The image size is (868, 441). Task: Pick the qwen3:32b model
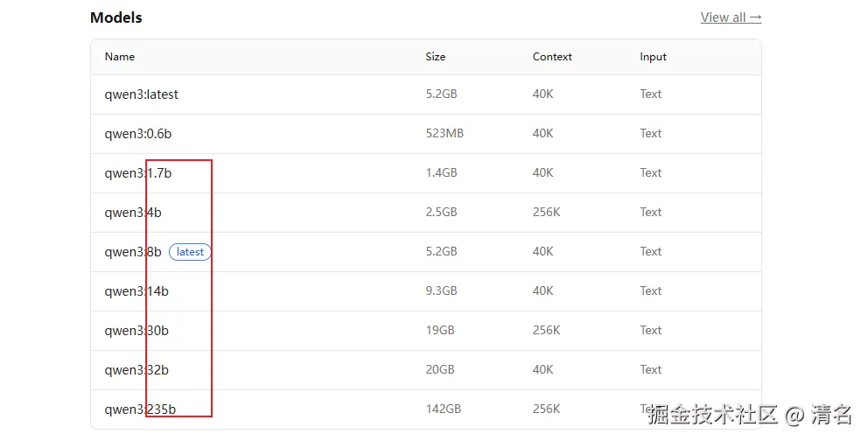(136, 370)
